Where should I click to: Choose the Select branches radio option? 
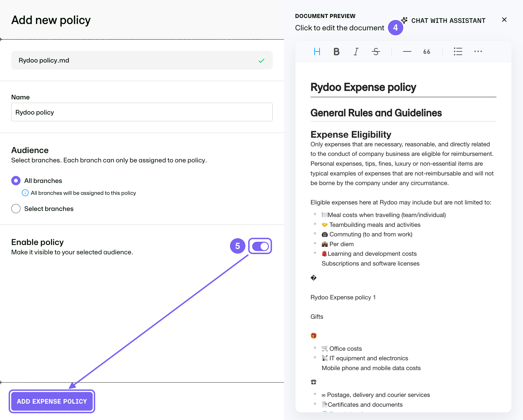(16, 209)
